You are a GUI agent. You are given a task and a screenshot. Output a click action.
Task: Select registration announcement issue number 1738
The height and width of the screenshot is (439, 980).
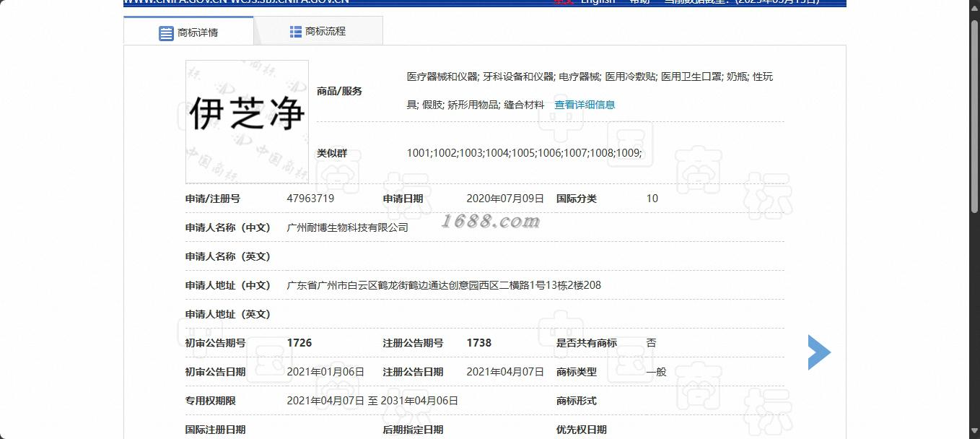point(479,343)
